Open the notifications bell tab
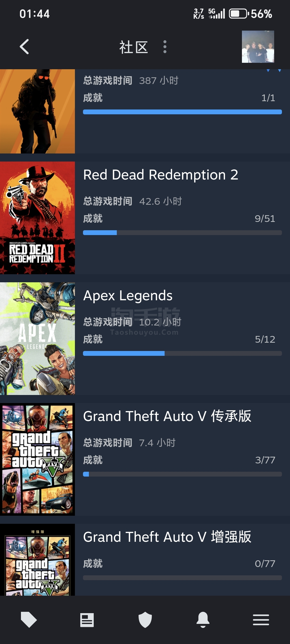 pyautogui.click(x=203, y=620)
